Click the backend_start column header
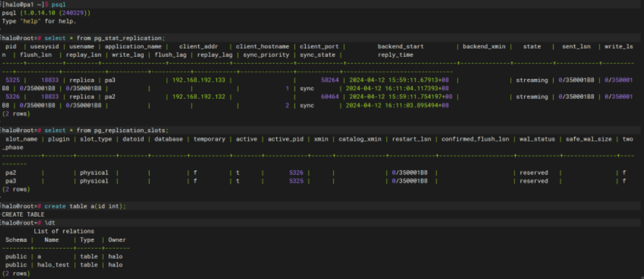644x279 pixels. [x=400, y=46]
